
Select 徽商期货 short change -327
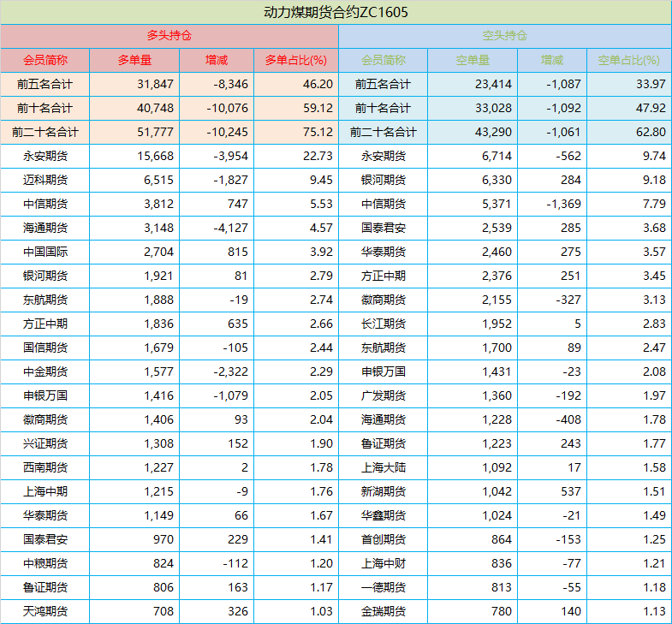pyautogui.click(x=568, y=300)
